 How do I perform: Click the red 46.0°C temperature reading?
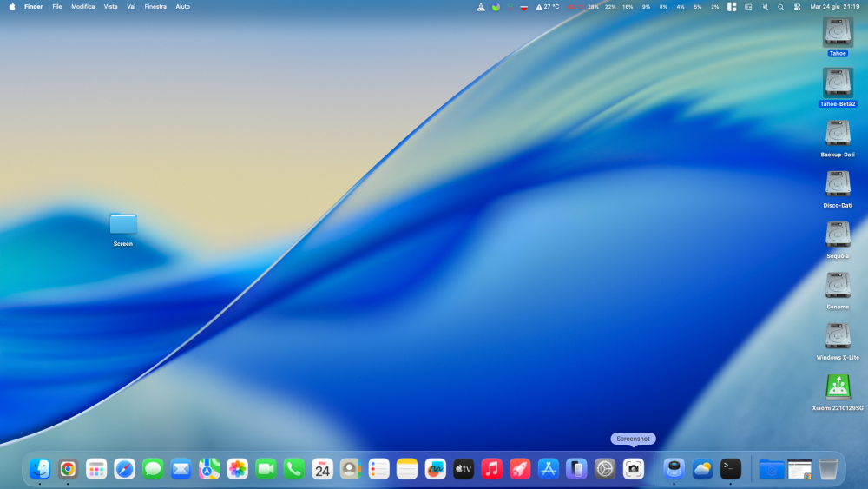tap(575, 7)
